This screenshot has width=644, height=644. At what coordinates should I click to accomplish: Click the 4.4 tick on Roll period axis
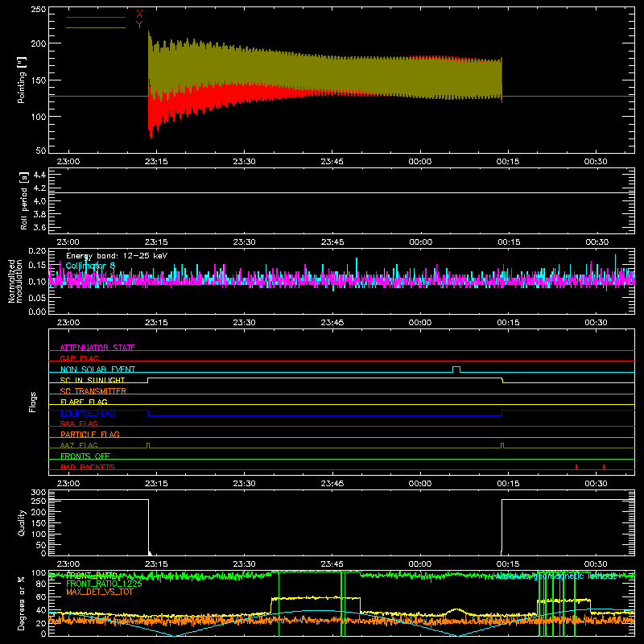tap(39, 175)
